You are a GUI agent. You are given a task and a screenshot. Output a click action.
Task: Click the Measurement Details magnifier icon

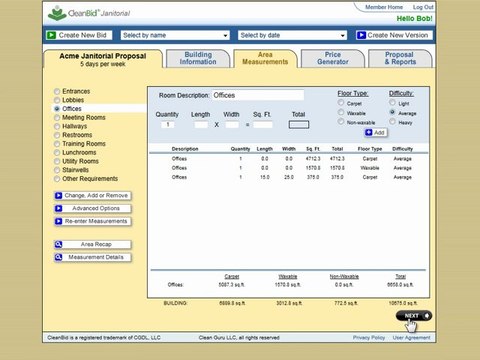(x=58, y=257)
